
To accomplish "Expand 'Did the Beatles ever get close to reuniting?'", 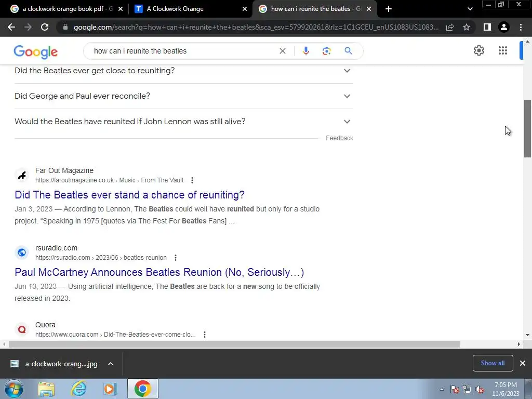I will [x=183, y=71].
